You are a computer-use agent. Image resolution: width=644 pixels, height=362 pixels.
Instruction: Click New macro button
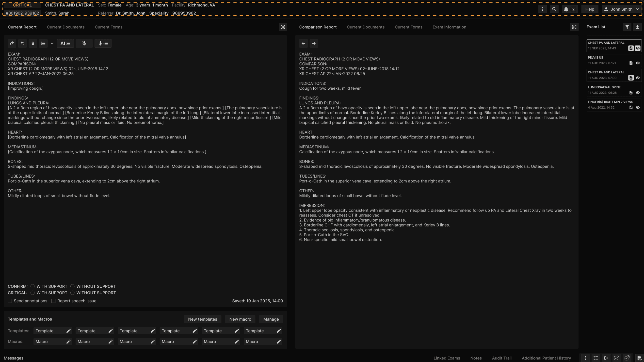coord(240,319)
